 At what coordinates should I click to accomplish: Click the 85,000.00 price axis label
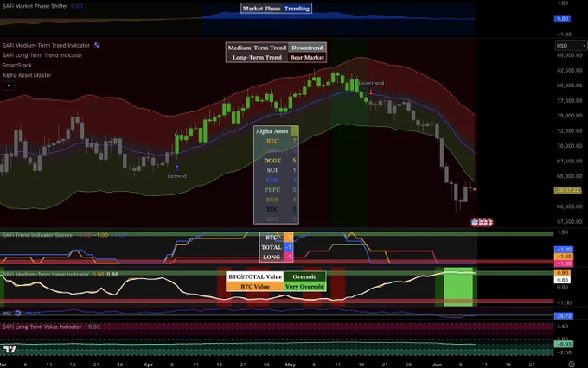tap(569, 55)
